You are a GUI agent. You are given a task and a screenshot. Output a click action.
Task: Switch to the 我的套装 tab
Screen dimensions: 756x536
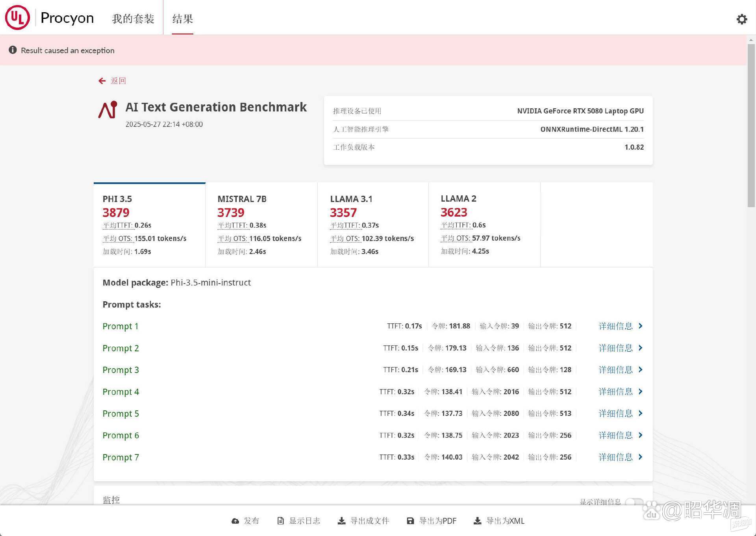133,19
